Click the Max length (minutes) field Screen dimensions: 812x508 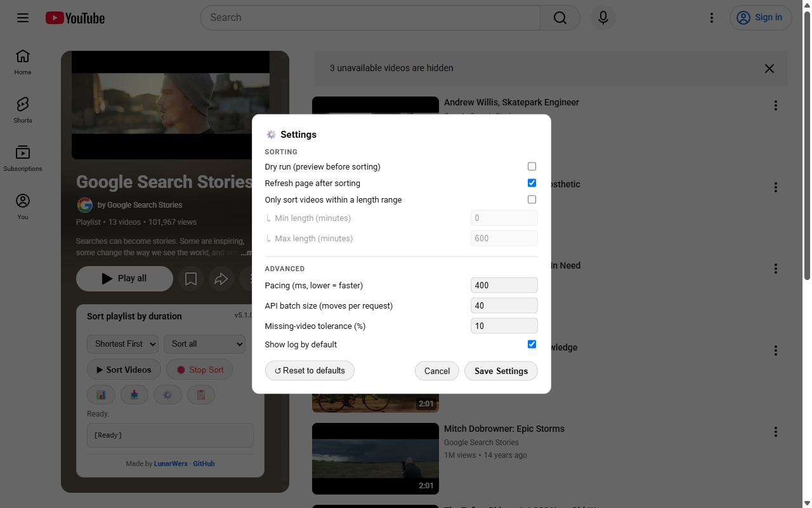[504, 238]
